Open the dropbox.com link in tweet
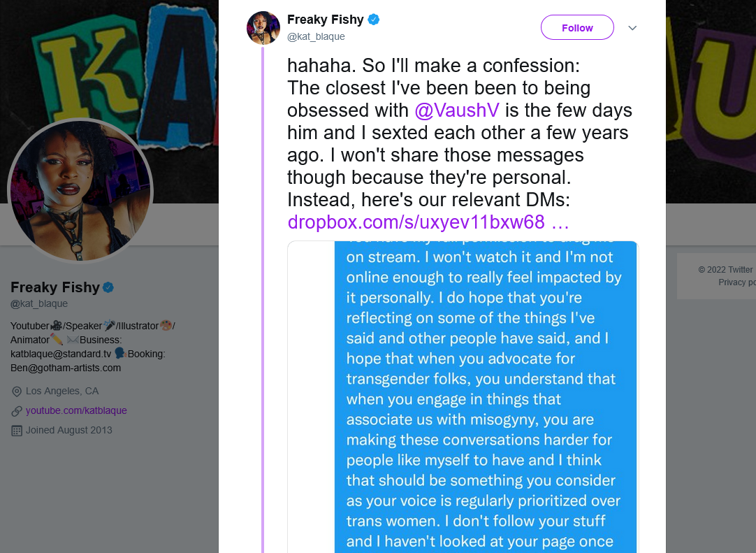Viewport: 756px width, 553px height. [428, 222]
